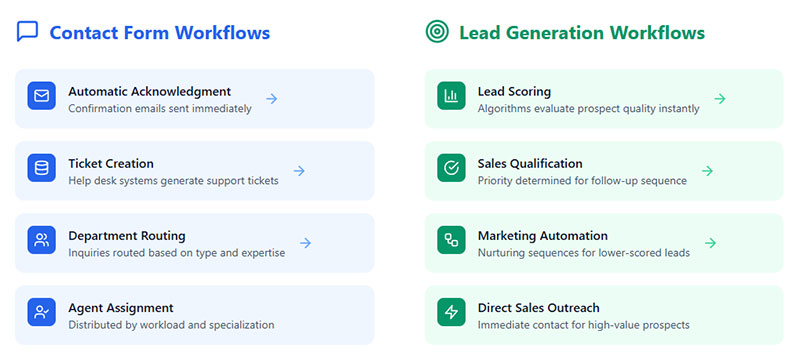
Task: Select the checkmark badge icon for Sales Qualification
Action: pyautogui.click(x=451, y=168)
